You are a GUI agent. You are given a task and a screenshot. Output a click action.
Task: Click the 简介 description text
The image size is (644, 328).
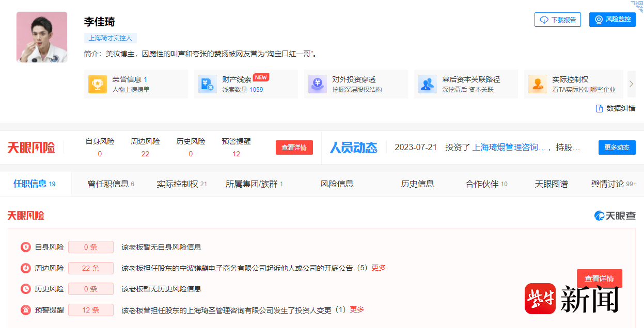pos(200,54)
